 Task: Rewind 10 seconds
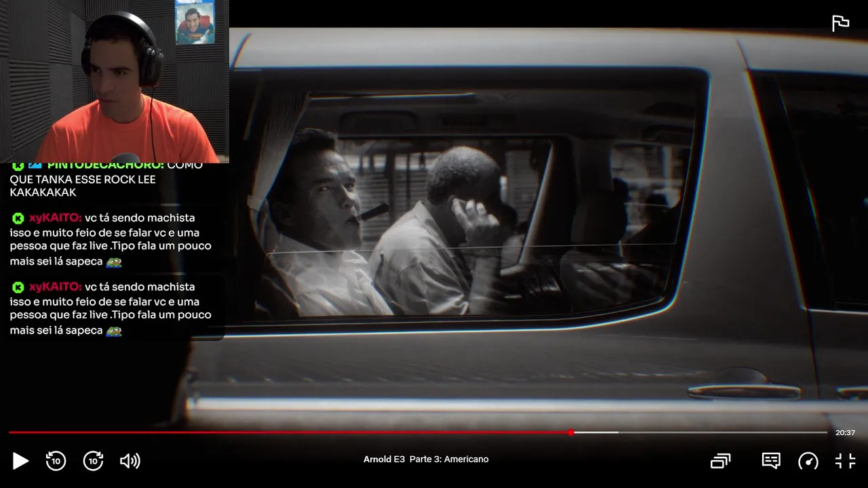56,461
